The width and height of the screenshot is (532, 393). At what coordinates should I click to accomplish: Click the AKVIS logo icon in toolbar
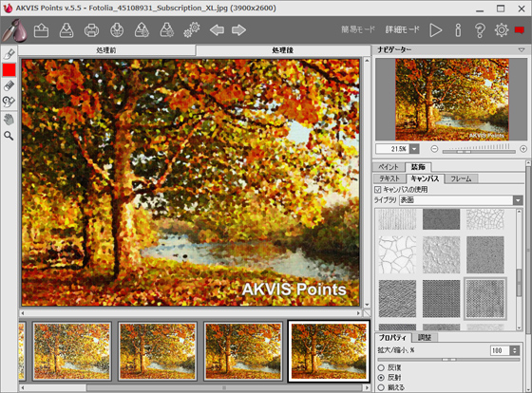click(14, 30)
